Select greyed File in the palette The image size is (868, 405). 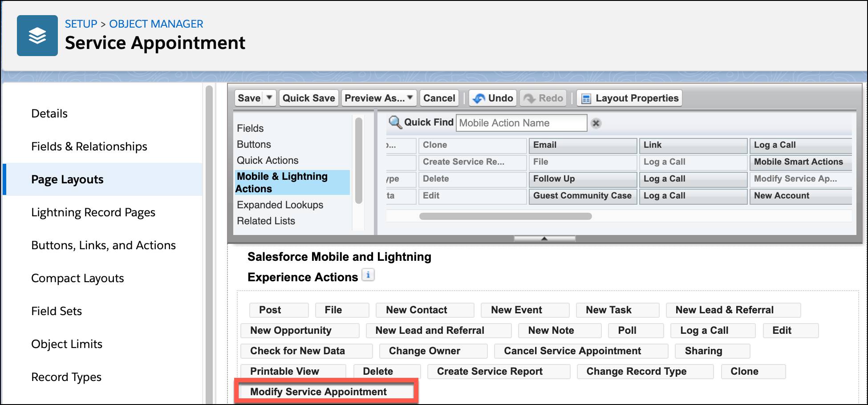point(583,162)
